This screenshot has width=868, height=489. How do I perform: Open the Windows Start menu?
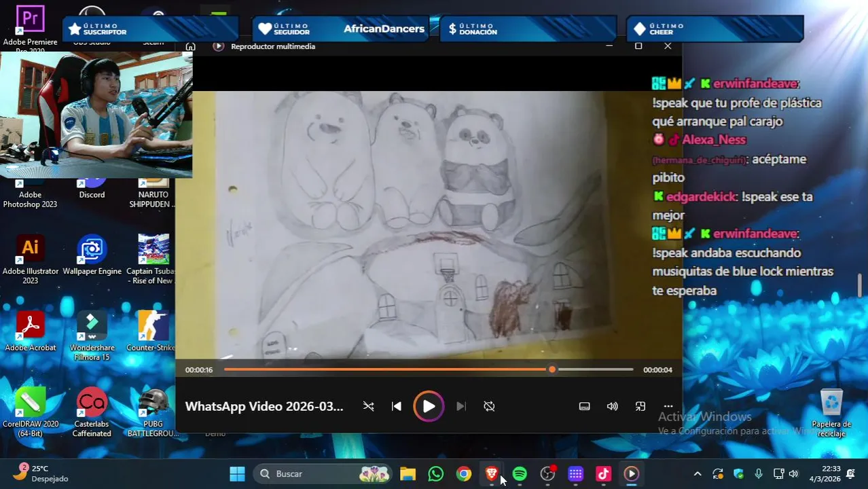point(237,473)
